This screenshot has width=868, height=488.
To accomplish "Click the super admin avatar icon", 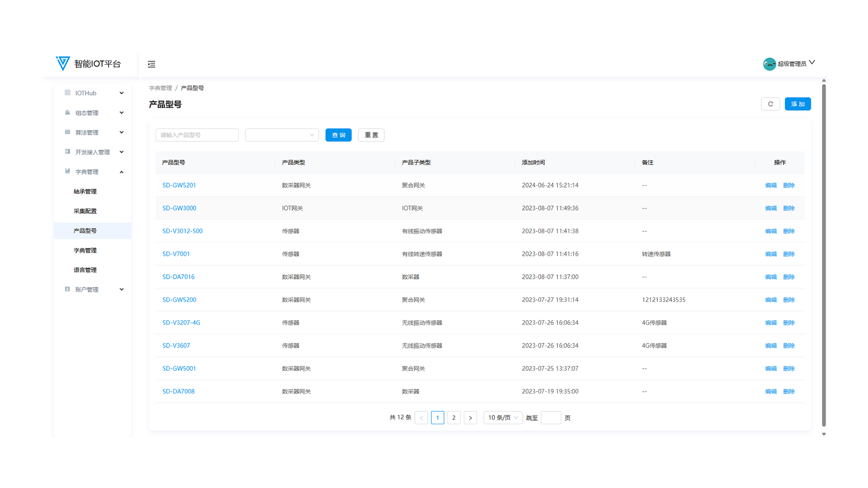I will click(769, 64).
